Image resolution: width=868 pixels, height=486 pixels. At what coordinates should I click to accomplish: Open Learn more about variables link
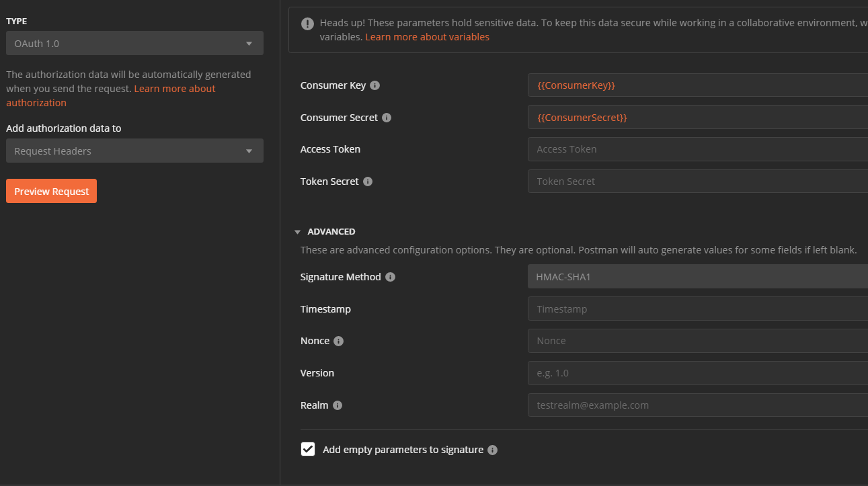pos(428,36)
